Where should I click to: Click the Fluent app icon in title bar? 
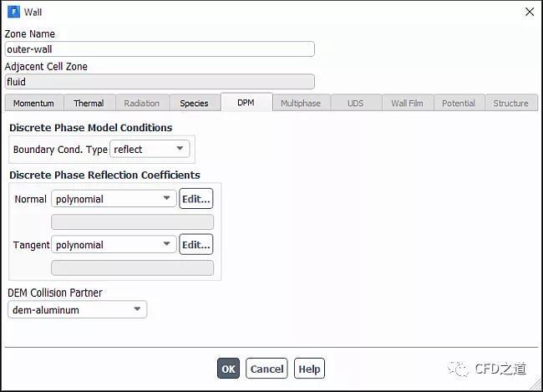(x=13, y=12)
